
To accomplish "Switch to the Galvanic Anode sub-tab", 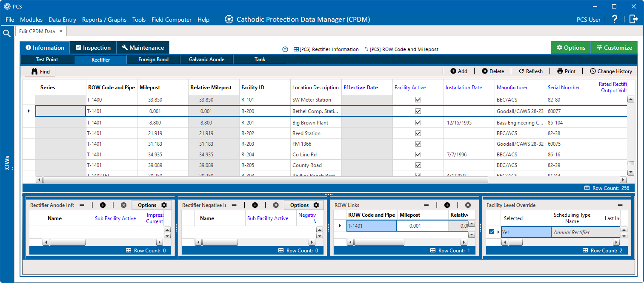I will [206, 59].
